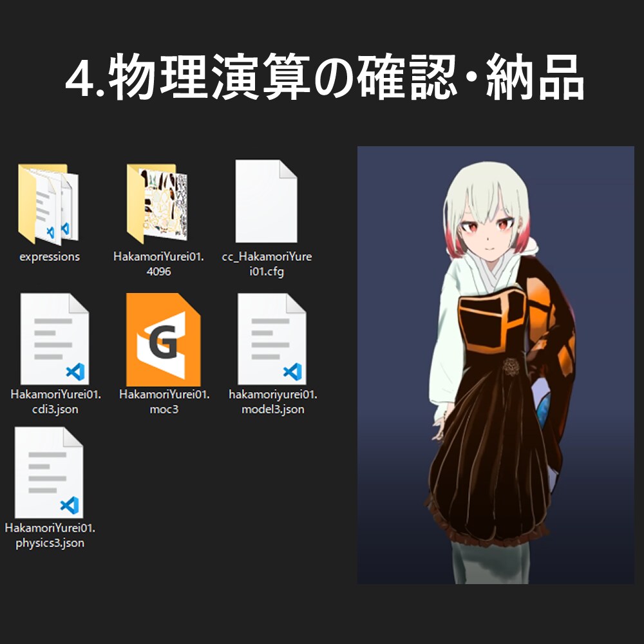
Task: Click the "HakamoriYurei01.4096" folder name
Action: (x=158, y=264)
